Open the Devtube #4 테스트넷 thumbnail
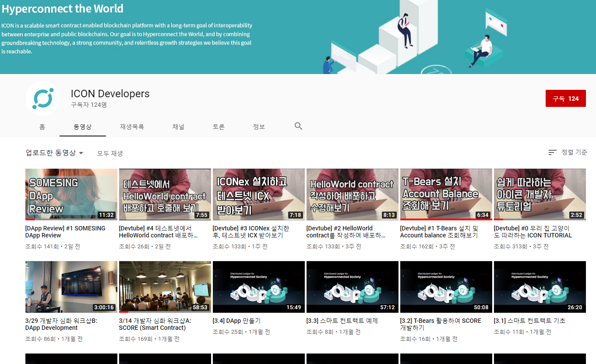596x364 pixels. click(165, 194)
